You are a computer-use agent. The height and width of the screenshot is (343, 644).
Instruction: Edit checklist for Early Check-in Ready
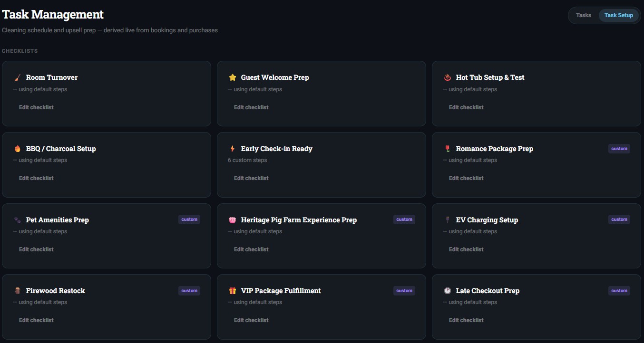[251, 178]
